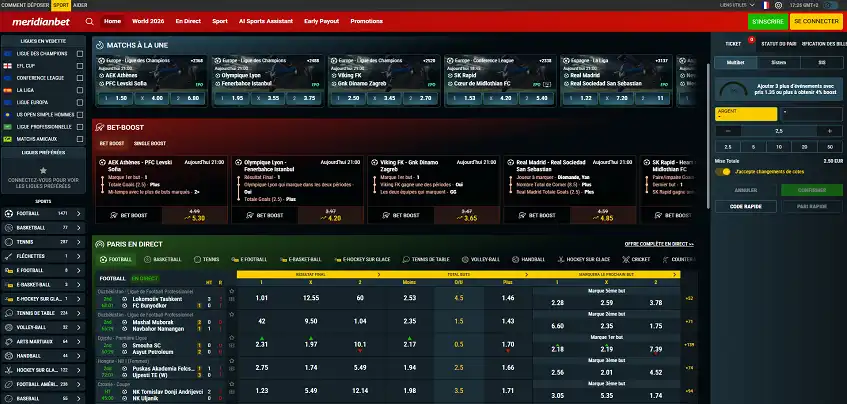Click Bet Boost odds 5.30 for AEK Athènes
This screenshot has width=847, height=404.
(x=194, y=216)
